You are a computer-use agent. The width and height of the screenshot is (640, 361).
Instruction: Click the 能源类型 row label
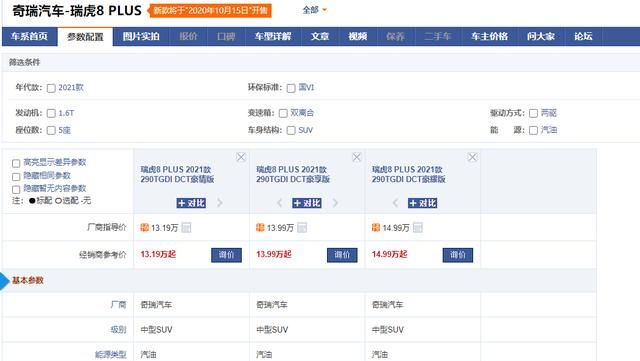pos(111,355)
